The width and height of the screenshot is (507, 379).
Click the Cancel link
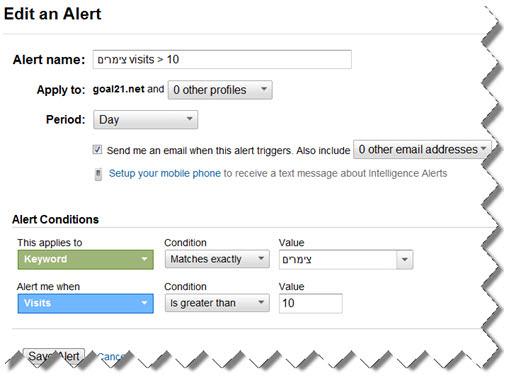(x=112, y=357)
